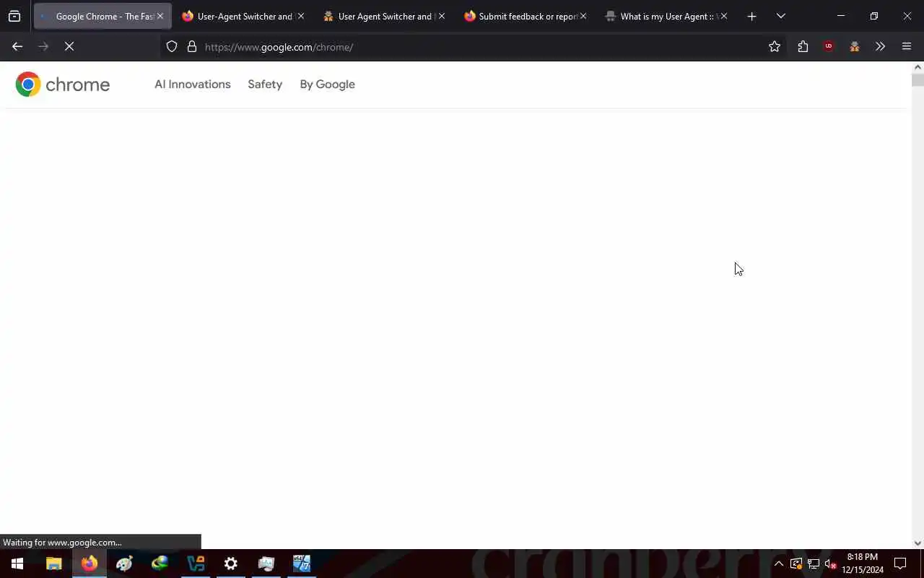Image resolution: width=924 pixels, height=578 pixels.
Task: Open the Extensions puzzle icon
Action: (803, 46)
